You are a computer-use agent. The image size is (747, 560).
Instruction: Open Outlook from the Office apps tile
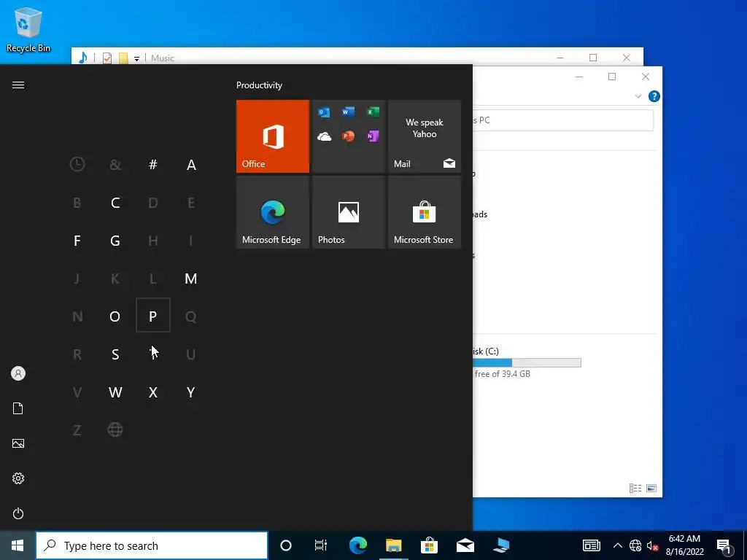324,112
